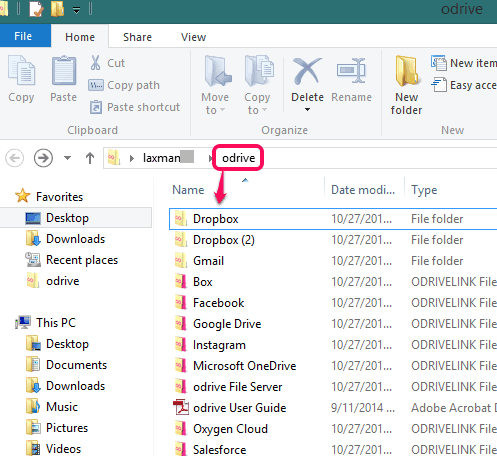Click the Easy access icon
This screenshot has width=497, height=456.
439,85
